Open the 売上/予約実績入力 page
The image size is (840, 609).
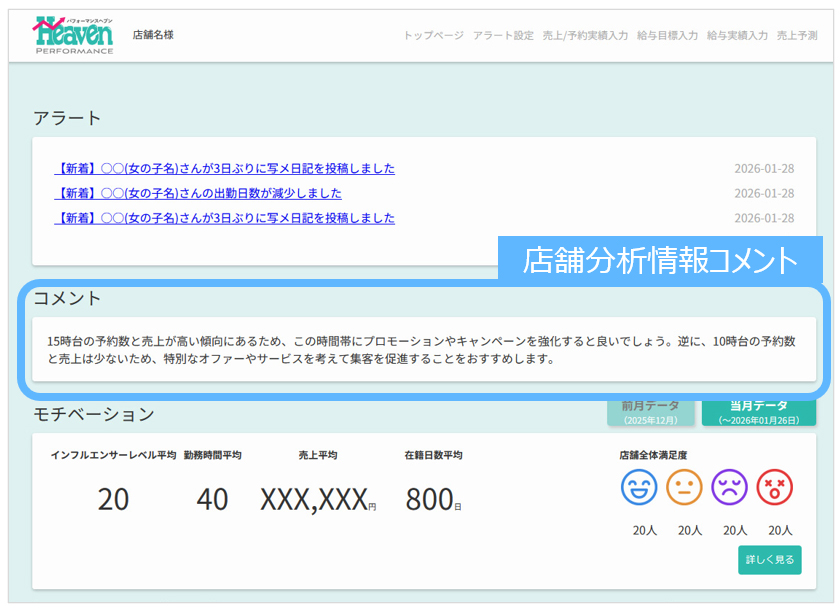[585, 35]
